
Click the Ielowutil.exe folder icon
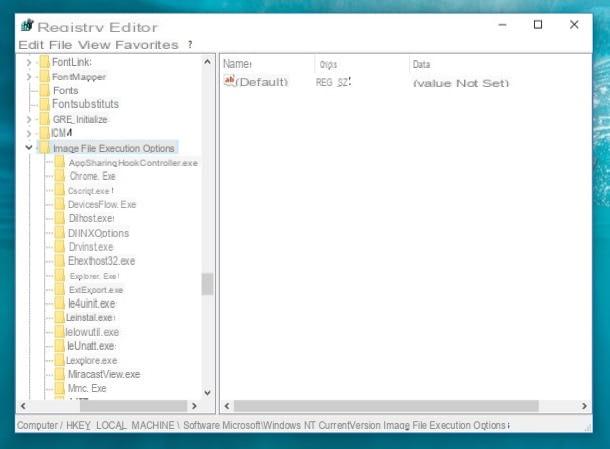pyautogui.click(x=60, y=332)
